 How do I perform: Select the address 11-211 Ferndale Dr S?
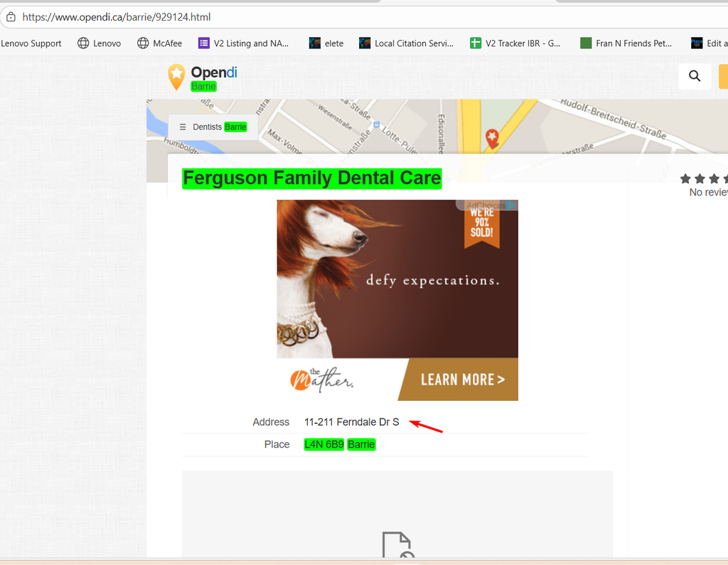pos(351,422)
